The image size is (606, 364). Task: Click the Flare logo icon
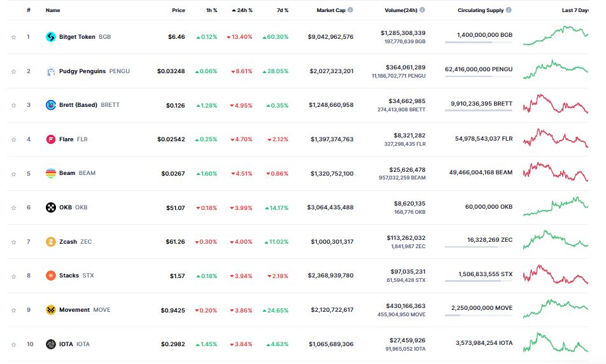click(x=51, y=139)
